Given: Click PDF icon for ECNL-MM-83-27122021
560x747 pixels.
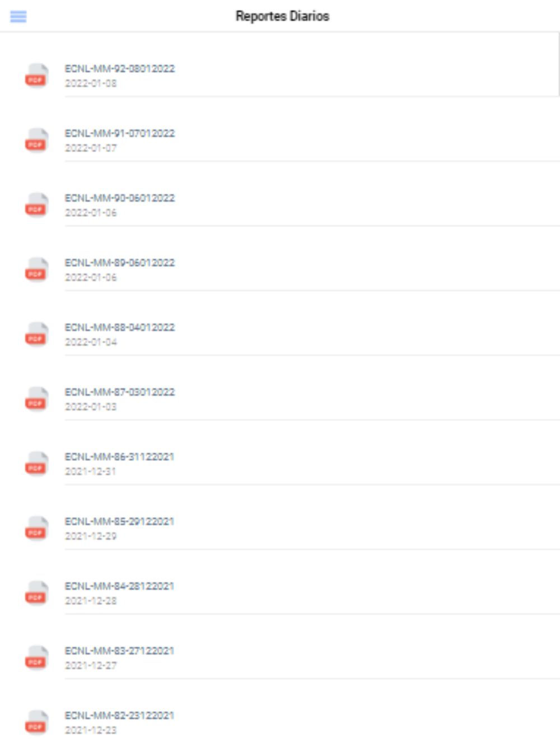Looking at the screenshot, I should (x=36, y=657).
